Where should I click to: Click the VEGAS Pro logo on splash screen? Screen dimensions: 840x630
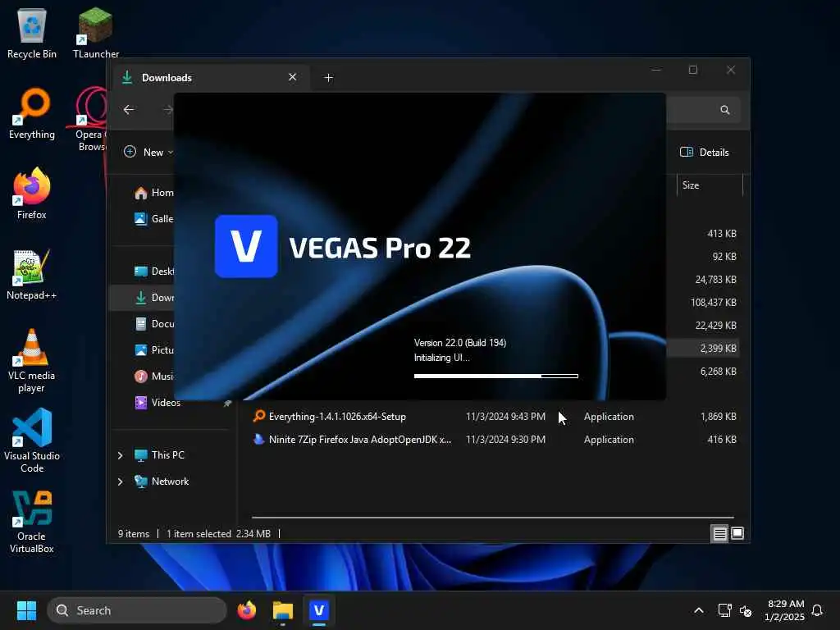[246, 246]
